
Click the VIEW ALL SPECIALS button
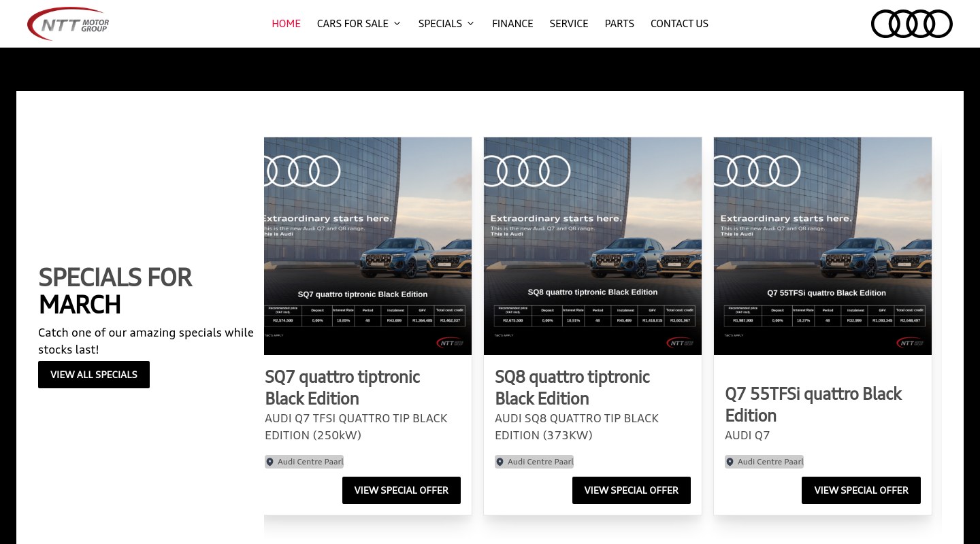94,375
